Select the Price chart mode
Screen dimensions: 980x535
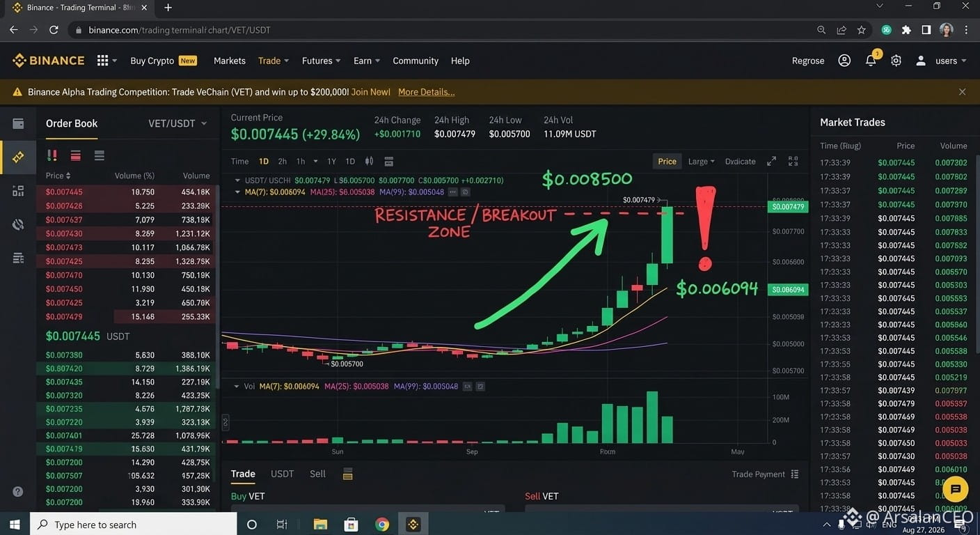[667, 161]
